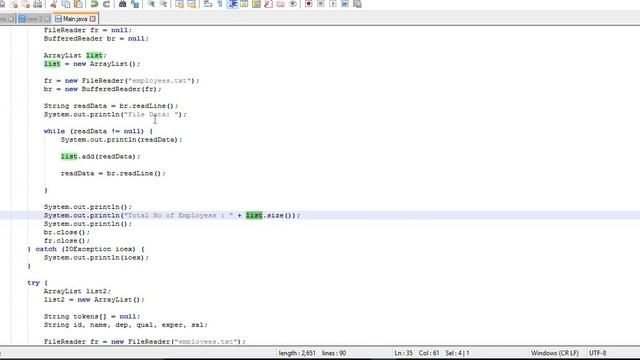Screen dimensions: 640x360
Task: Close the new 2 tab with its X
Action: coord(47,19)
